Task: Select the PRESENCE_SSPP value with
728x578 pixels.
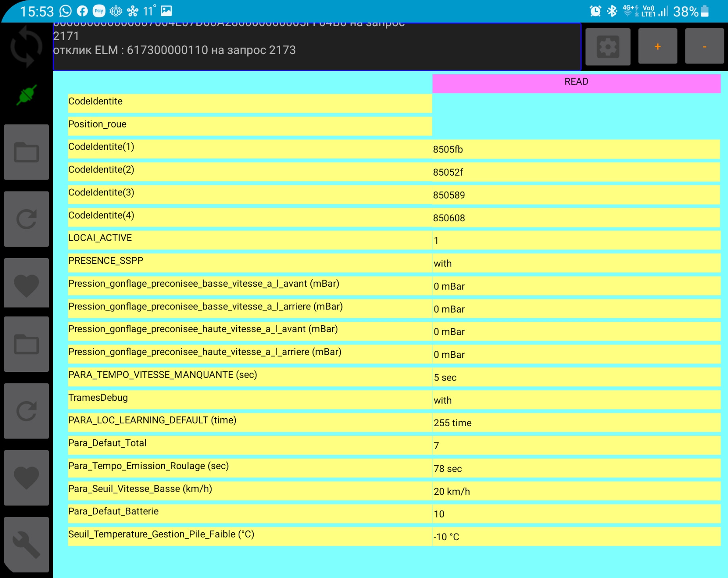Action: click(576, 263)
